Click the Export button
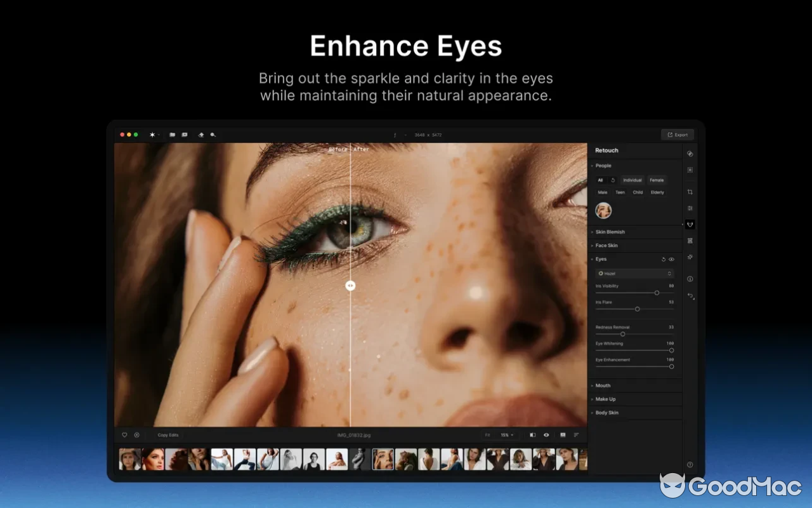This screenshot has height=508, width=812. tap(678, 134)
